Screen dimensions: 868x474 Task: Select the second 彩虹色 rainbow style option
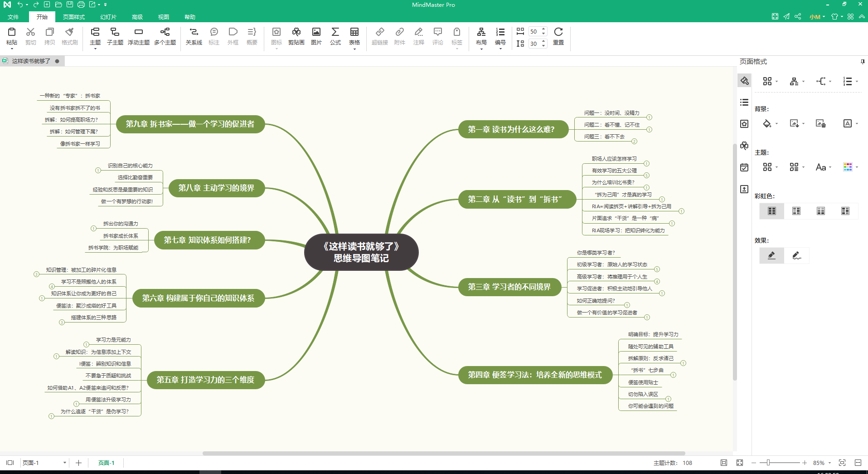(796, 211)
